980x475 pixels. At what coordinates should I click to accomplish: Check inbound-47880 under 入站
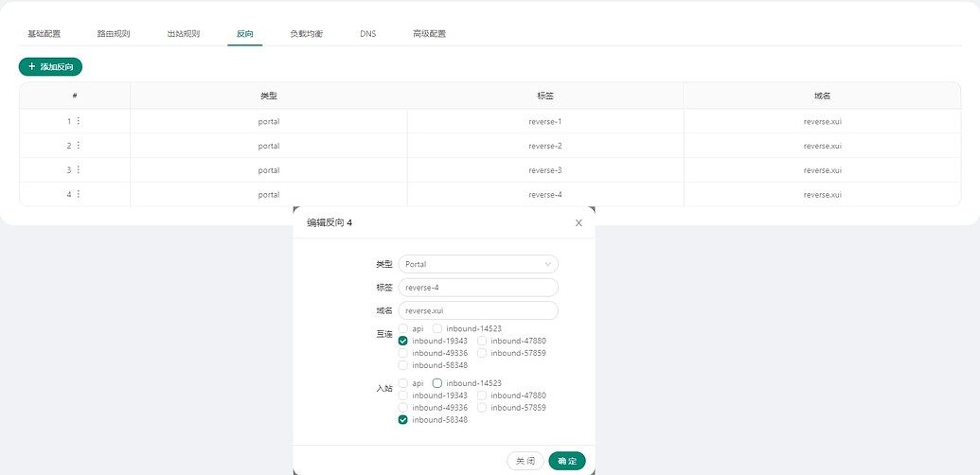click(482, 396)
